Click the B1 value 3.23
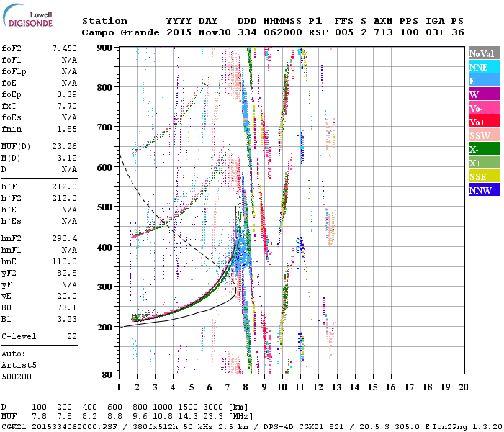504x432 pixels. 67,320
